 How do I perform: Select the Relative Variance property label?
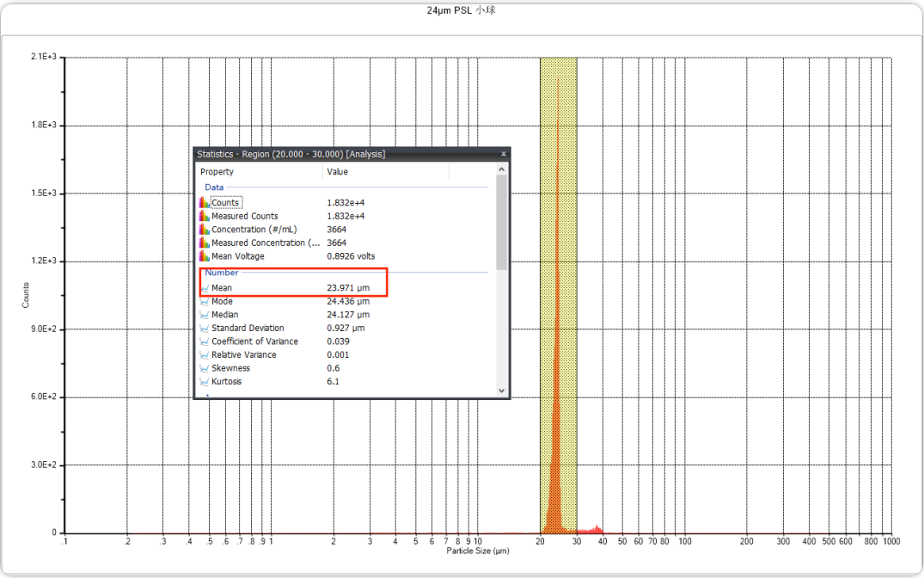point(243,355)
